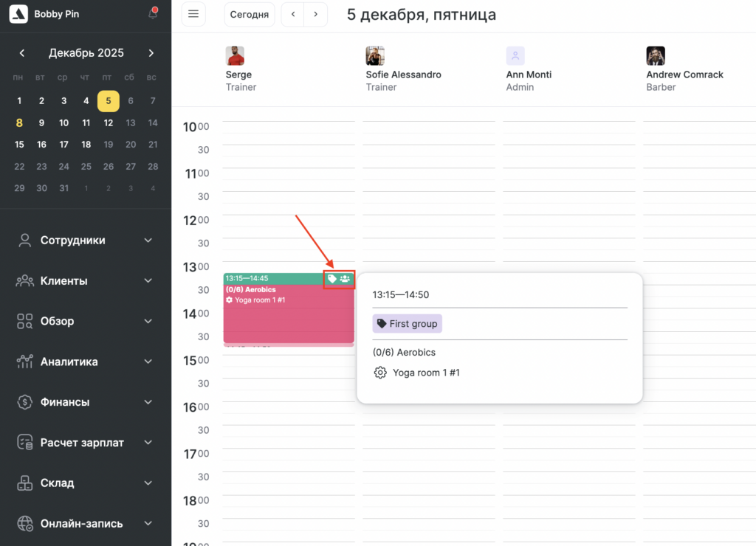
Task: Click the First group tag label
Action: click(x=408, y=324)
